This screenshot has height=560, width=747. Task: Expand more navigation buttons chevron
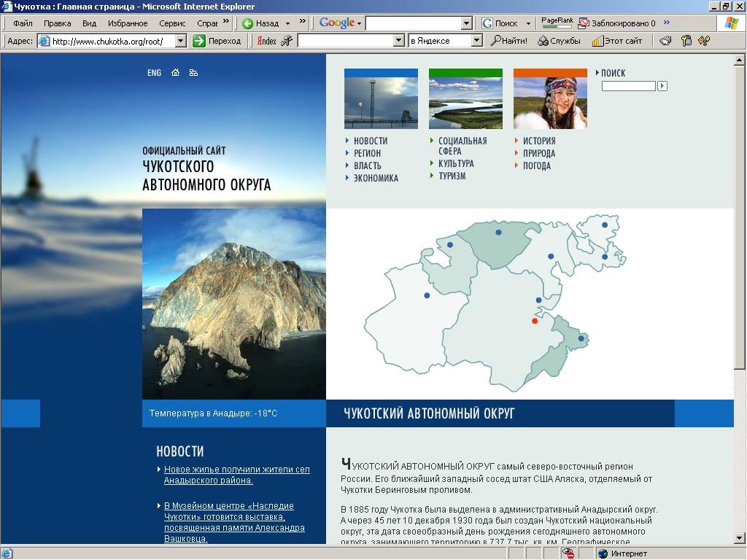point(303,21)
